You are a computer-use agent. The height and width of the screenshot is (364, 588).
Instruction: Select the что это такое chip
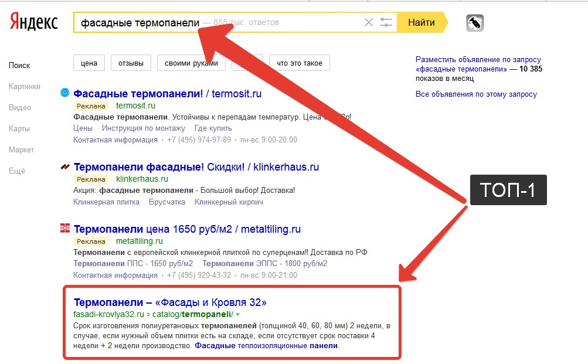[299, 63]
